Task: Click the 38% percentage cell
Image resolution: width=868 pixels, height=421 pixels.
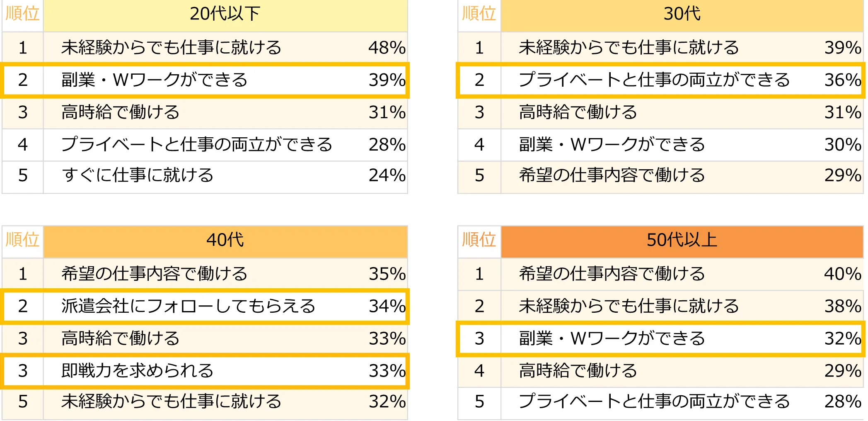Action: click(843, 306)
